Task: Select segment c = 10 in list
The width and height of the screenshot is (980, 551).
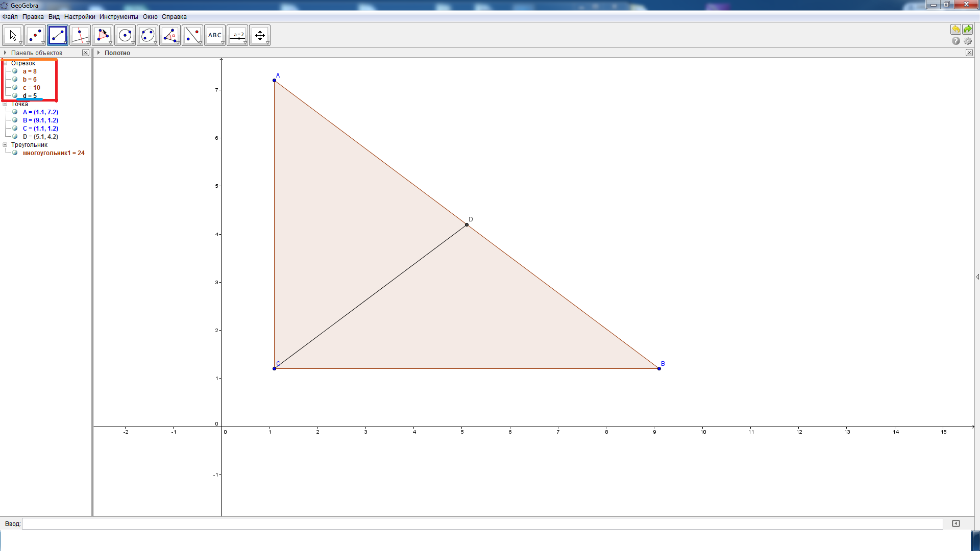Action: (32, 88)
